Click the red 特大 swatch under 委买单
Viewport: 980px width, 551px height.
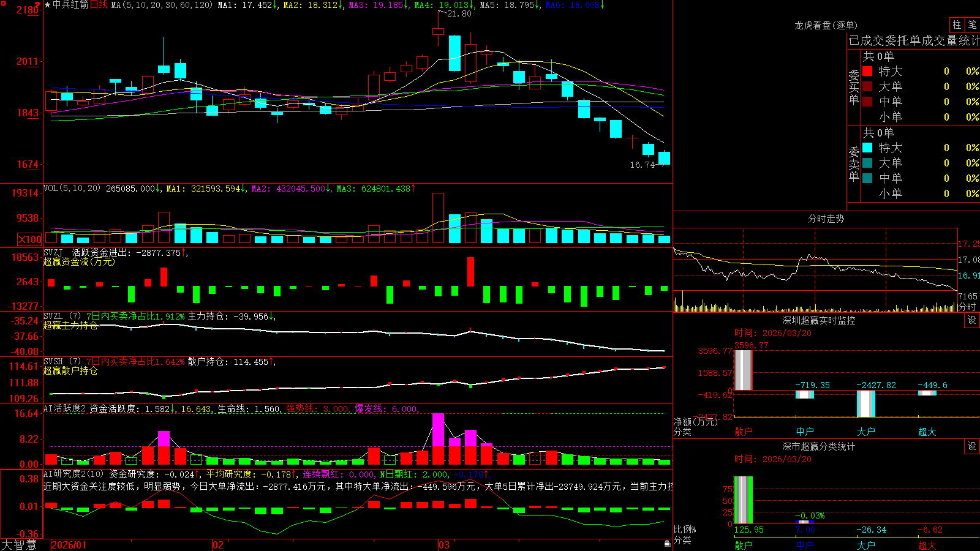(867, 71)
